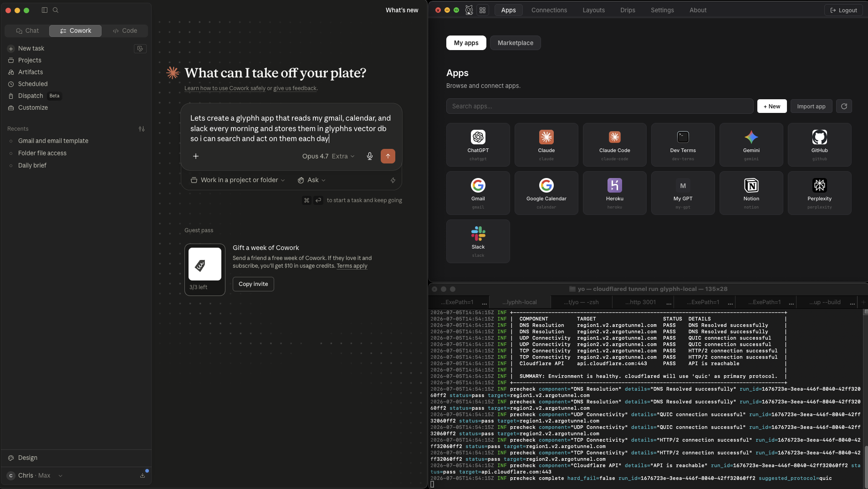Open the Terms apply link

click(x=352, y=266)
